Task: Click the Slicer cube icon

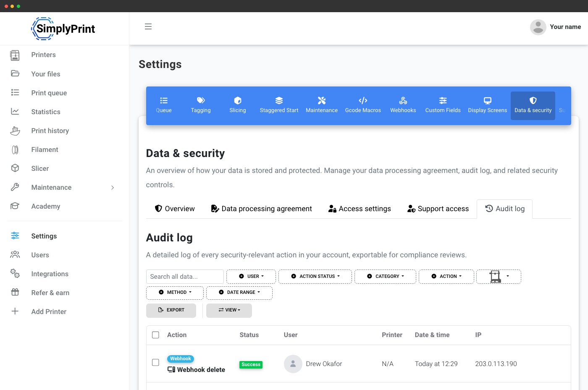Action: click(x=15, y=168)
